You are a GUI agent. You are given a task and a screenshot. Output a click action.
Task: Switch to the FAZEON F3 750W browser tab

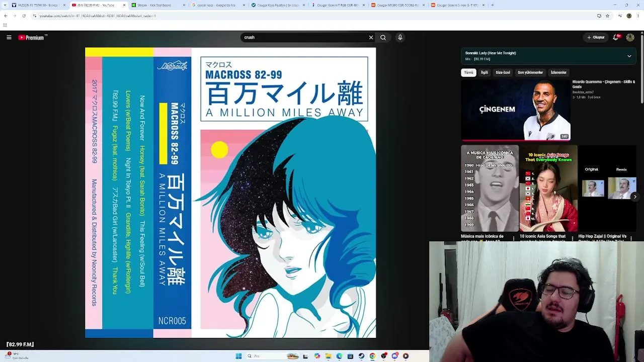point(38,5)
